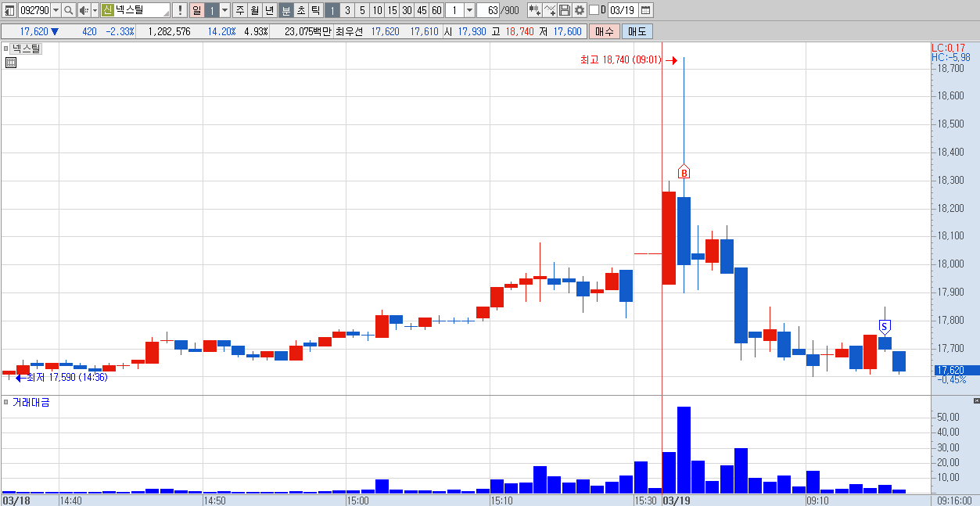Select the 10-minute interval button
980x506 pixels.
tap(377, 10)
